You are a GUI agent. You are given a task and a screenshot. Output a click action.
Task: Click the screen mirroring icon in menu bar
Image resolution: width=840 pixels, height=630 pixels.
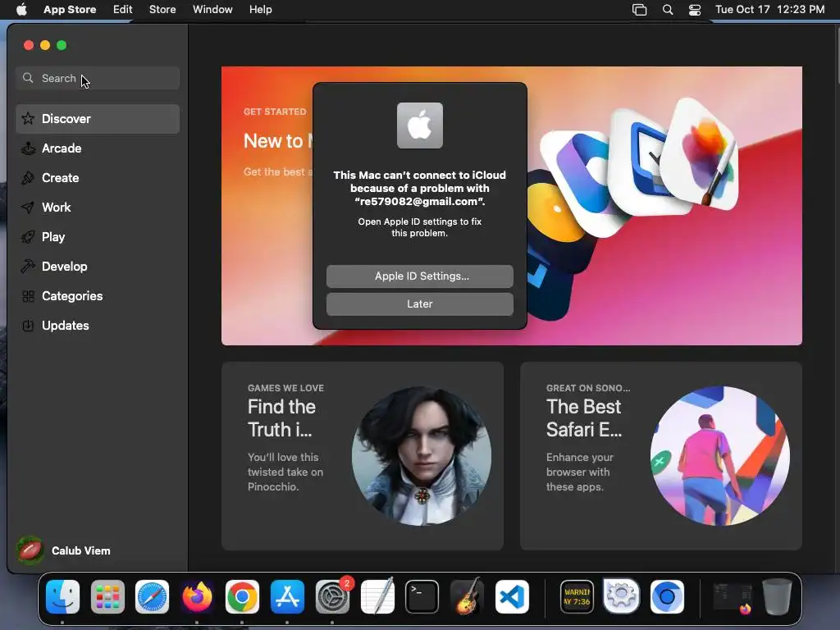click(x=639, y=10)
